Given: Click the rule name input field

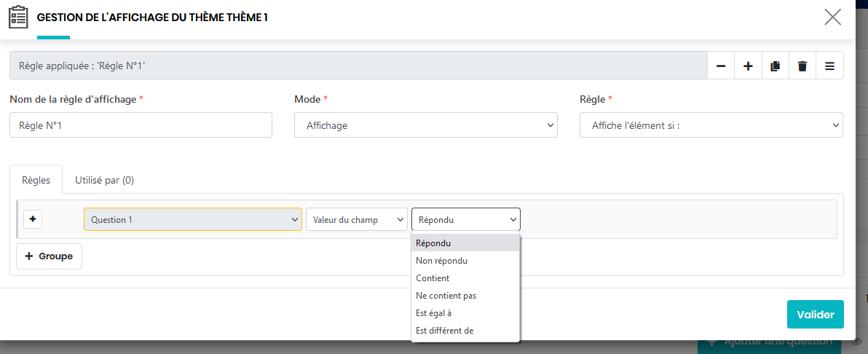Looking at the screenshot, I should [x=141, y=125].
